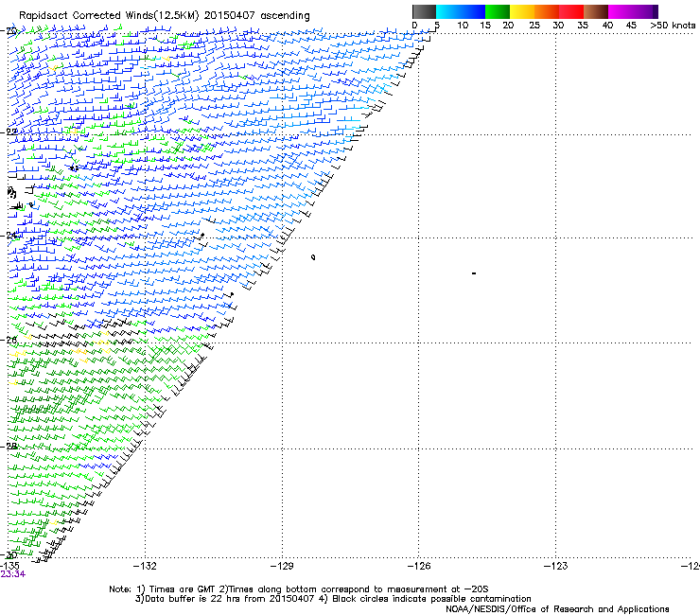Click the '25' legend scale label
Screen dimensions: 700x615
[534, 26]
